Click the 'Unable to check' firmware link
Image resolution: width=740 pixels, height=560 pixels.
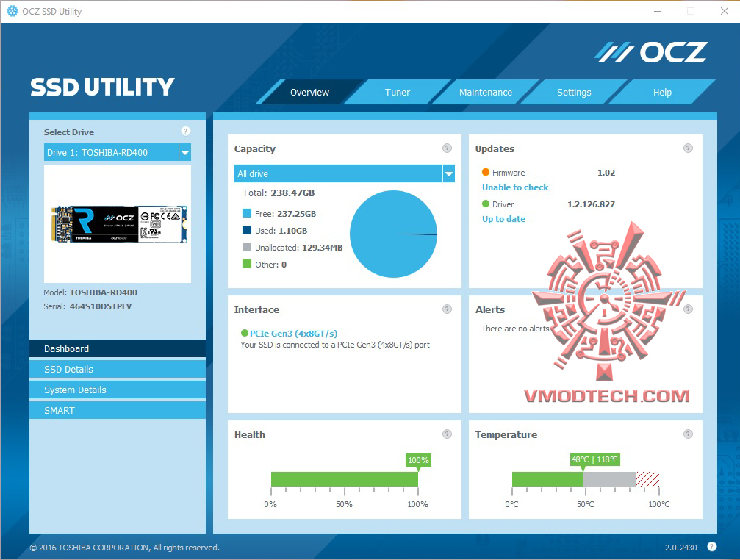click(x=515, y=187)
